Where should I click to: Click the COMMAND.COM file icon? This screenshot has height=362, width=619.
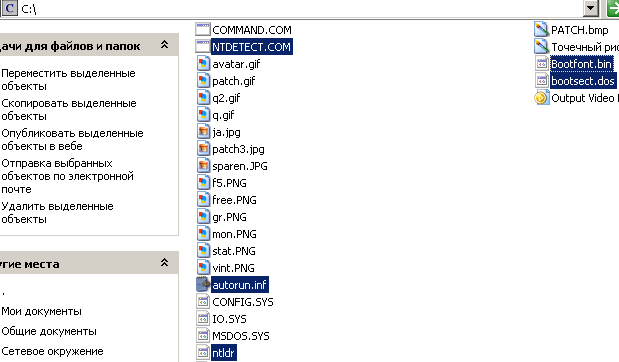tap(203, 30)
